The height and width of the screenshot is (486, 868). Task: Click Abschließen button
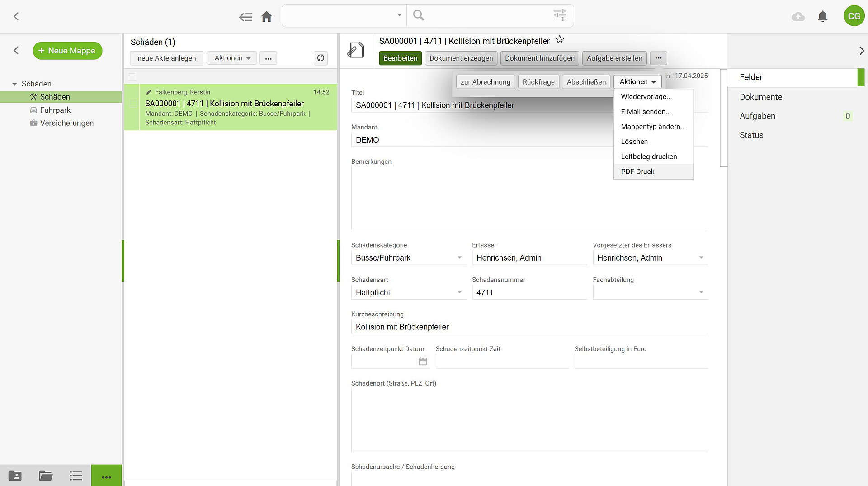click(x=586, y=82)
